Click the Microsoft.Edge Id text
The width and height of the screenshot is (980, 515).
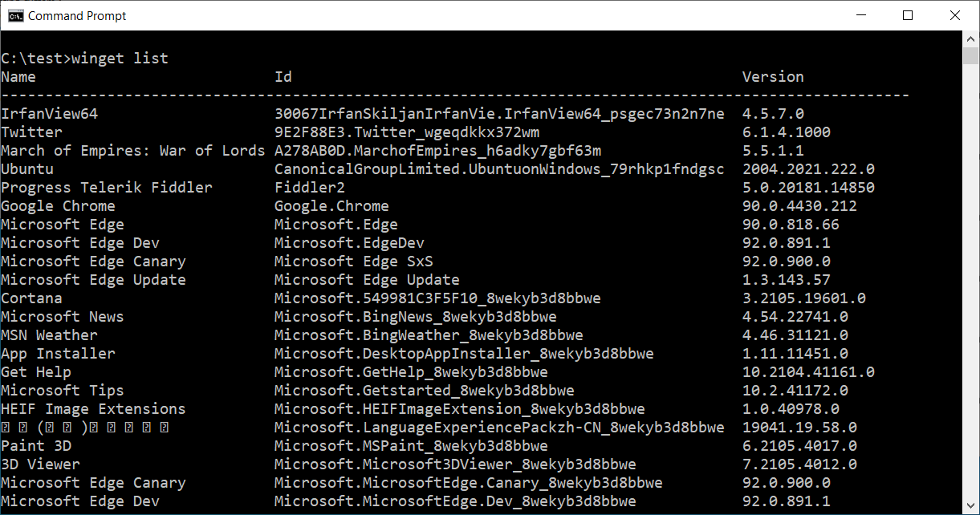335,224
